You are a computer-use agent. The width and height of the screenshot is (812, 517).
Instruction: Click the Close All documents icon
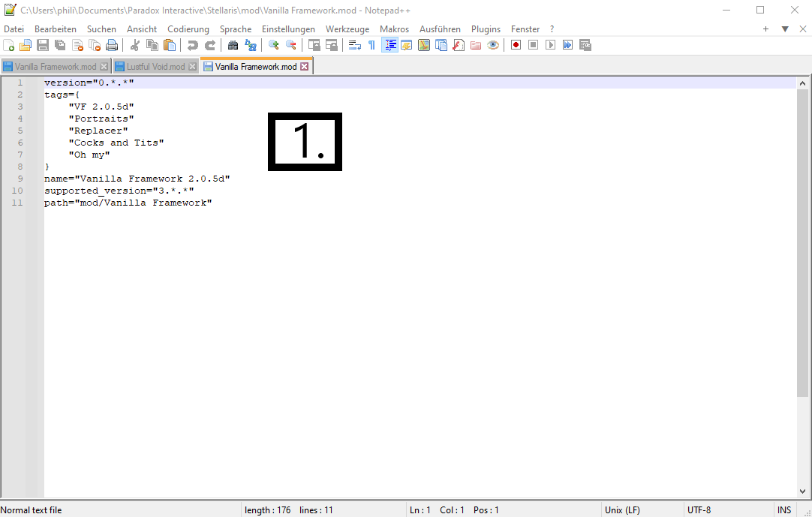point(95,45)
